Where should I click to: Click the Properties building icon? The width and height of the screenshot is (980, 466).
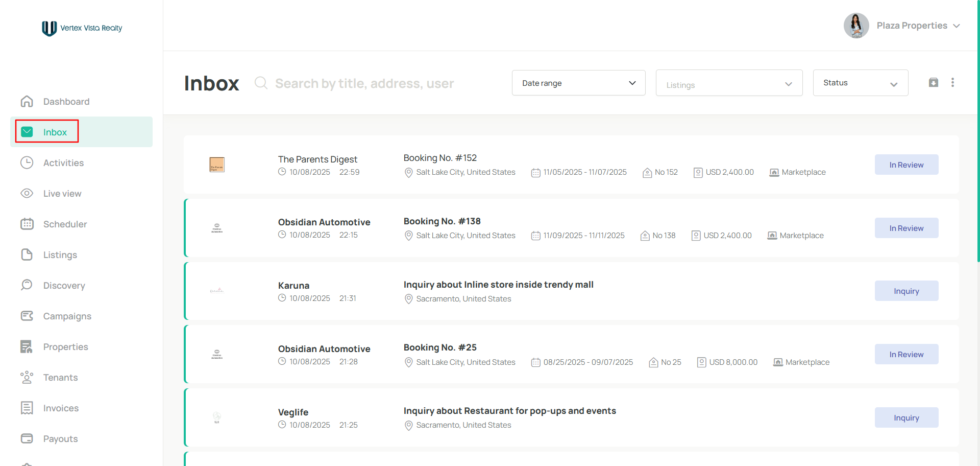point(27,346)
